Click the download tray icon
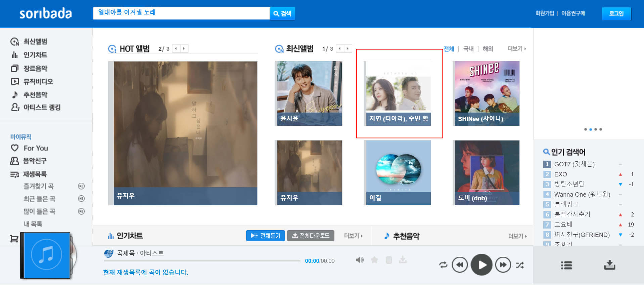This screenshot has height=285, width=644. [x=609, y=265]
